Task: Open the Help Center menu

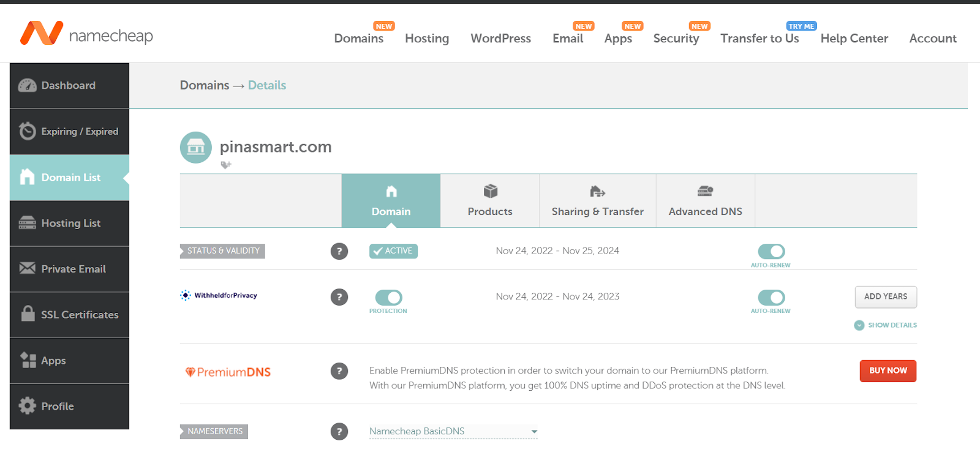Action: pyautogui.click(x=854, y=38)
